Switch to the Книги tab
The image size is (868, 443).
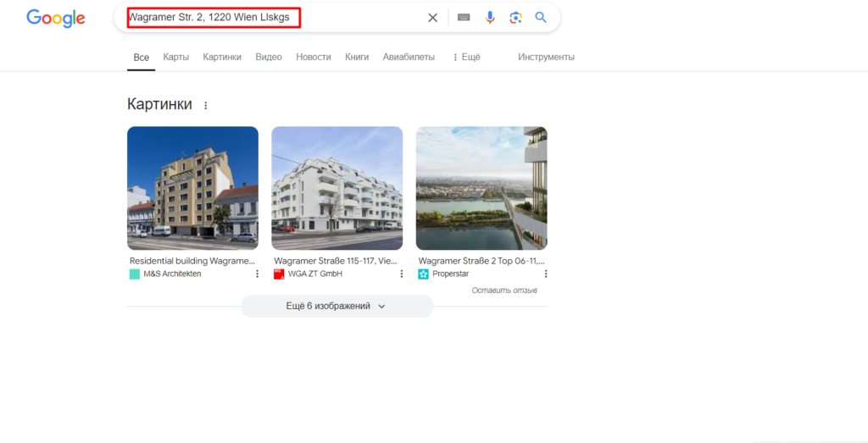357,57
